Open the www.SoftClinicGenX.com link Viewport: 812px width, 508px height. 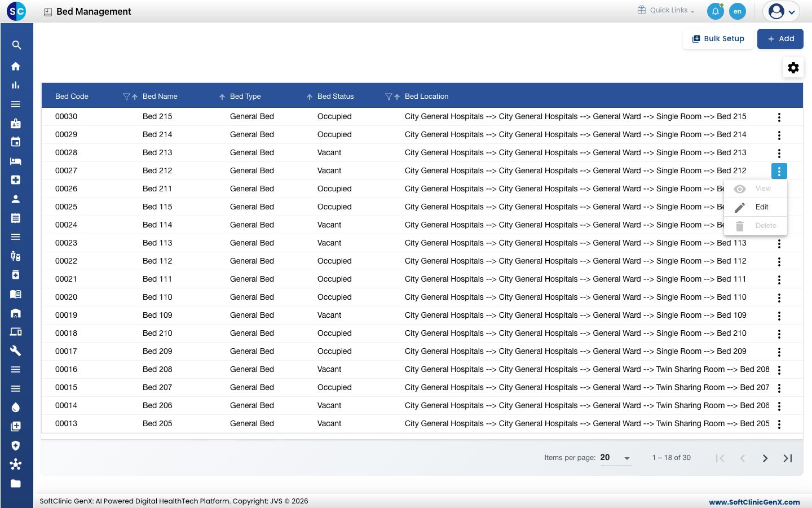754,502
